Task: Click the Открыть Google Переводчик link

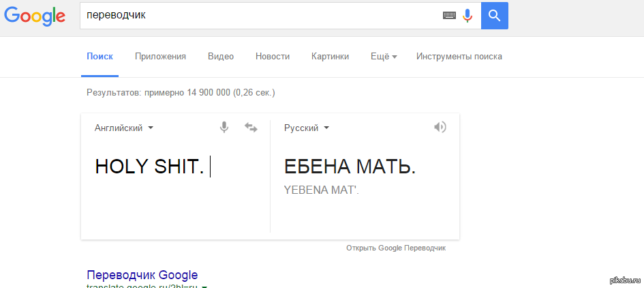Action: point(396,248)
